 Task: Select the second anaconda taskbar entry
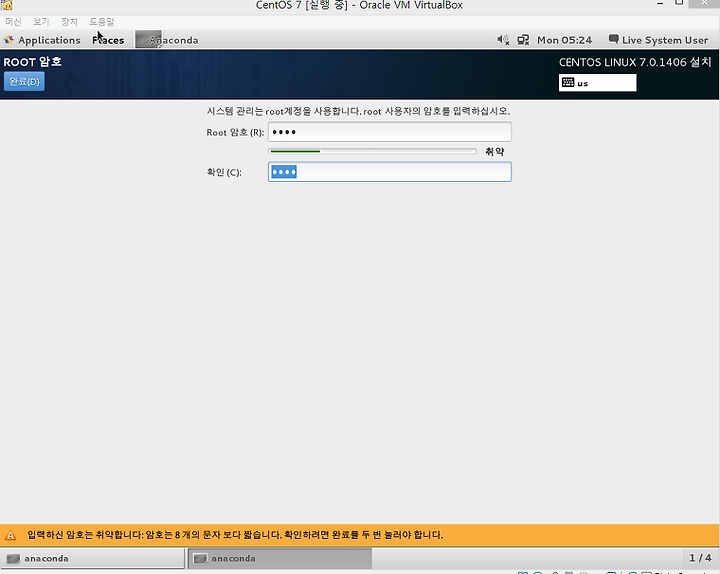tap(280, 558)
